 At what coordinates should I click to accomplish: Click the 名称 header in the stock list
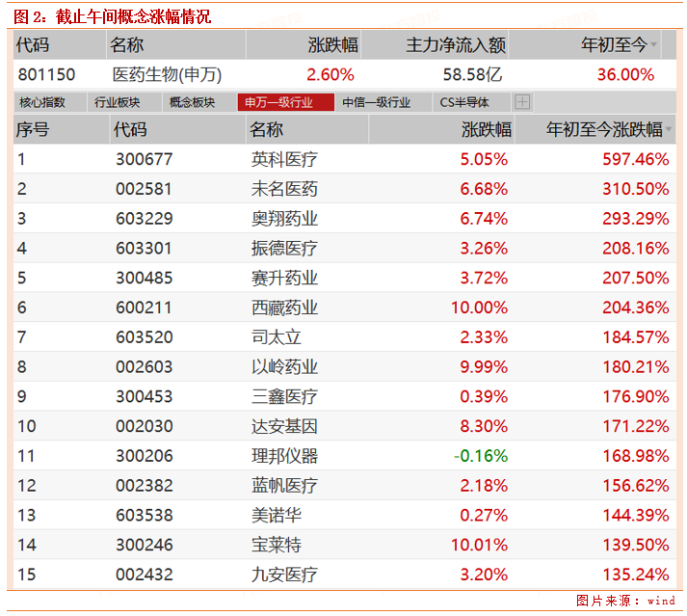(266, 130)
